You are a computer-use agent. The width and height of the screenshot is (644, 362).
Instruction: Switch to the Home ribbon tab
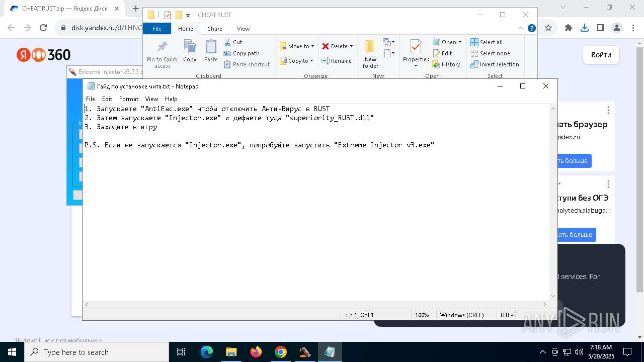[185, 29]
